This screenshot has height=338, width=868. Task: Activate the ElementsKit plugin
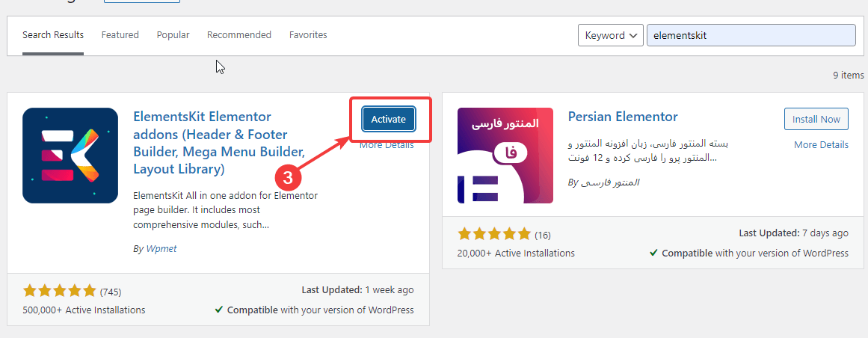pyautogui.click(x=388, y=119)
